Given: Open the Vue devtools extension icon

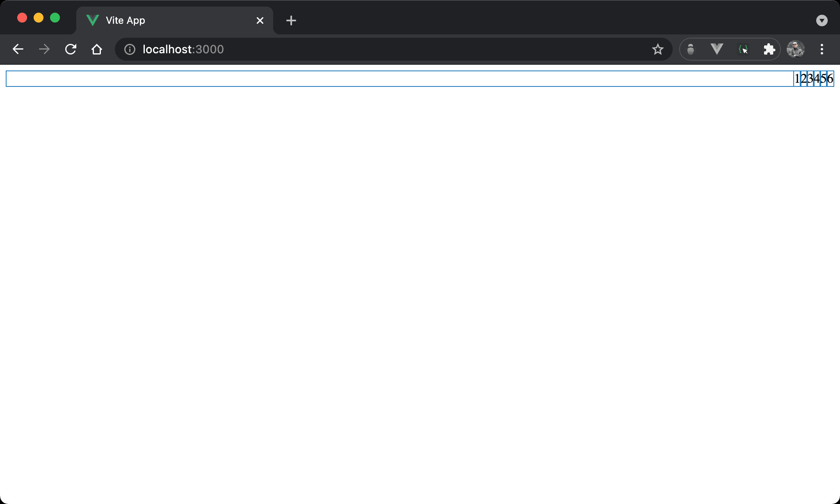Looking at the screenshot, I should (x=717, y=49).
